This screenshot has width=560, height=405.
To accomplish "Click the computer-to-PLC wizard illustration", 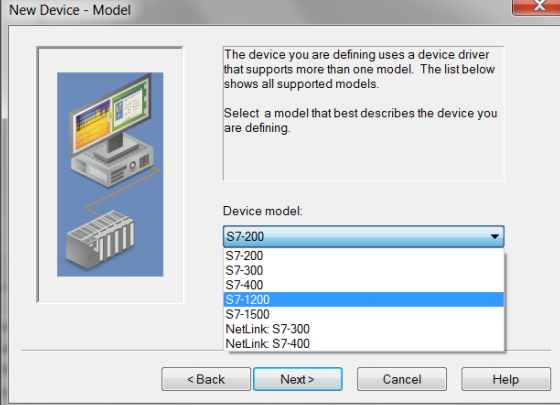I will 110,174.
